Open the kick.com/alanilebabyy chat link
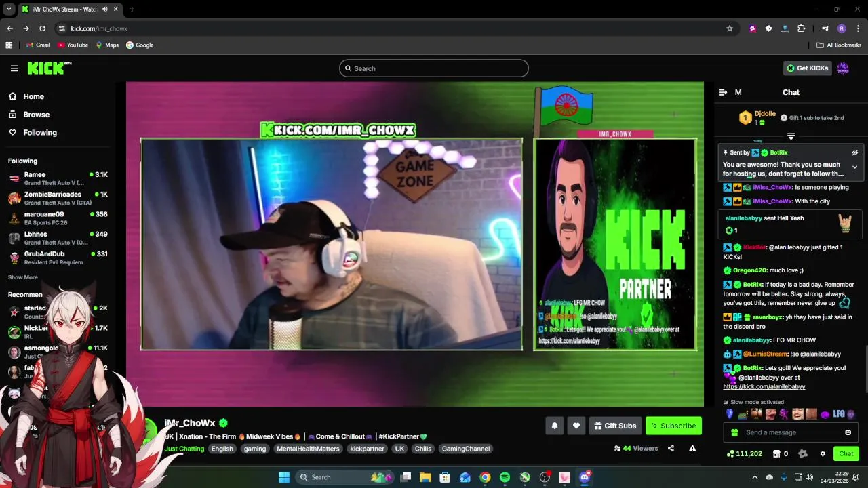The width and height of the screenshot is (868, 488). pos(764,386)
